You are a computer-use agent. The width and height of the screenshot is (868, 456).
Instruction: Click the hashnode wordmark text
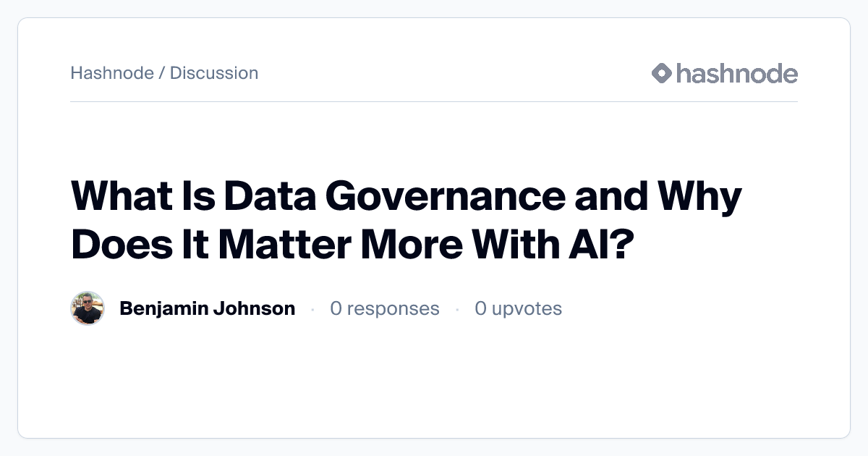click(x=736, y=73)
